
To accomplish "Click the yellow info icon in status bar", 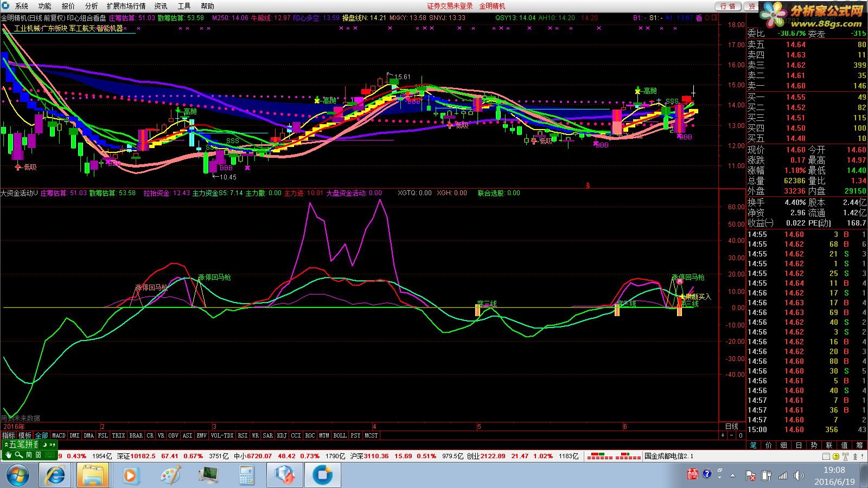I will tap(836, 457).
